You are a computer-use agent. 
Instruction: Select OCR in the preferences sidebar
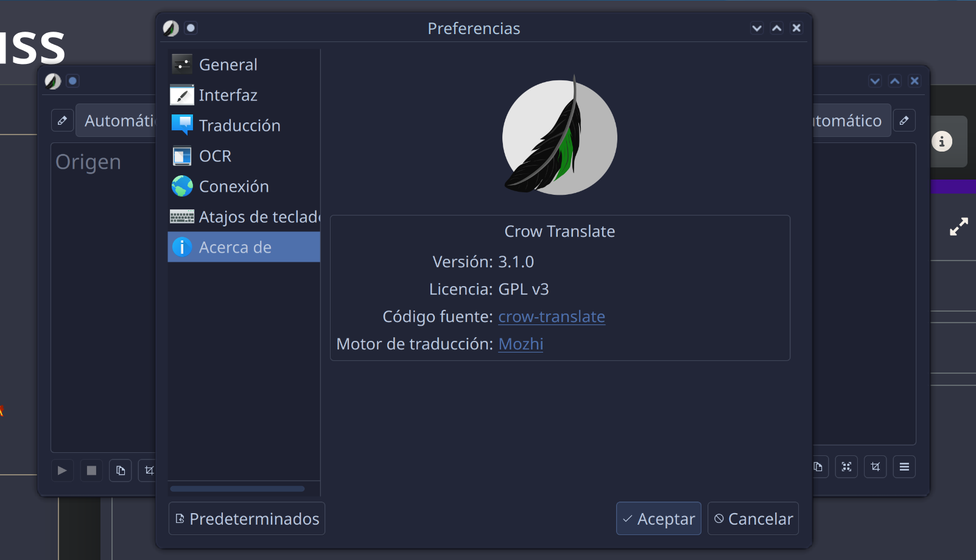tap(215, 156)
